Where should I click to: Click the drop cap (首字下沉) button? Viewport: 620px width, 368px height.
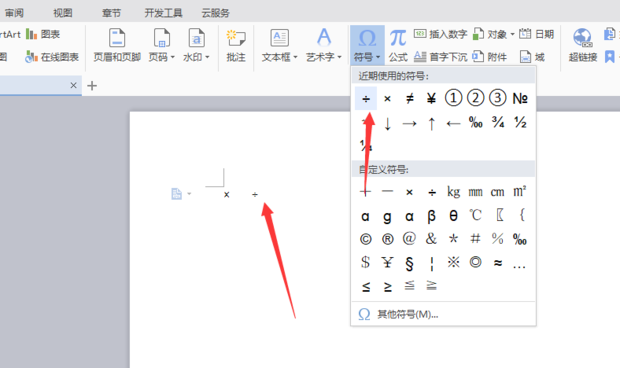tap(440, 57)
